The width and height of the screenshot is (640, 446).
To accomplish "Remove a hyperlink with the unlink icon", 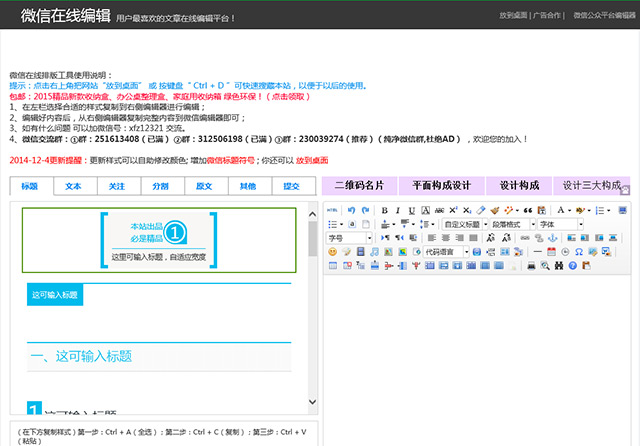I will pyautogui.click(x=539, y=238).
